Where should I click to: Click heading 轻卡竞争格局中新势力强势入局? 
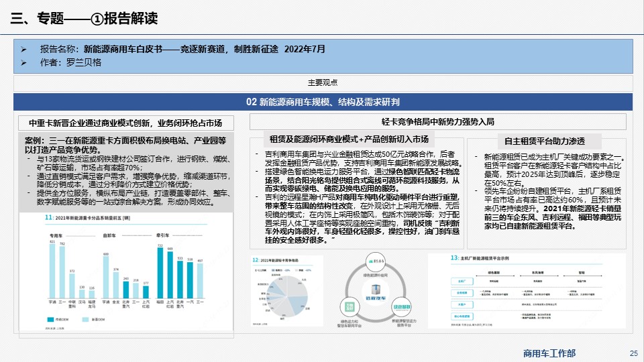click(438, 121)
